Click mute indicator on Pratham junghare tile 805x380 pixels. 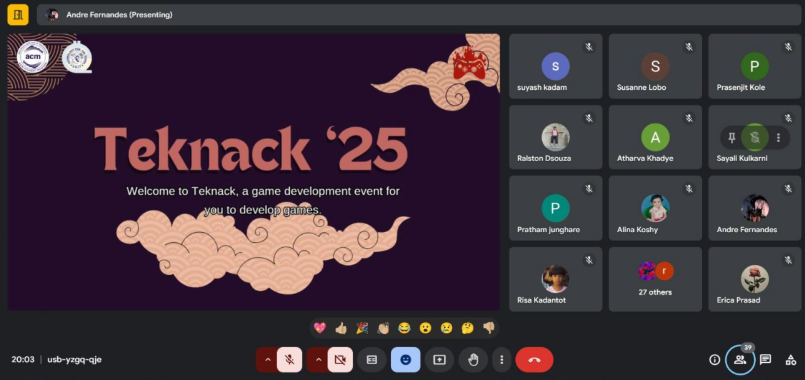[x=589, y=189]
